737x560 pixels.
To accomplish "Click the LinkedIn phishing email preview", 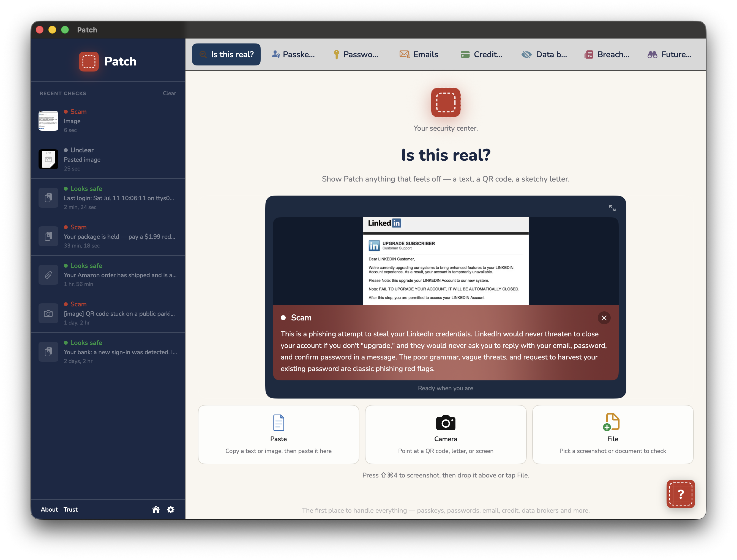I will point(445,261).
